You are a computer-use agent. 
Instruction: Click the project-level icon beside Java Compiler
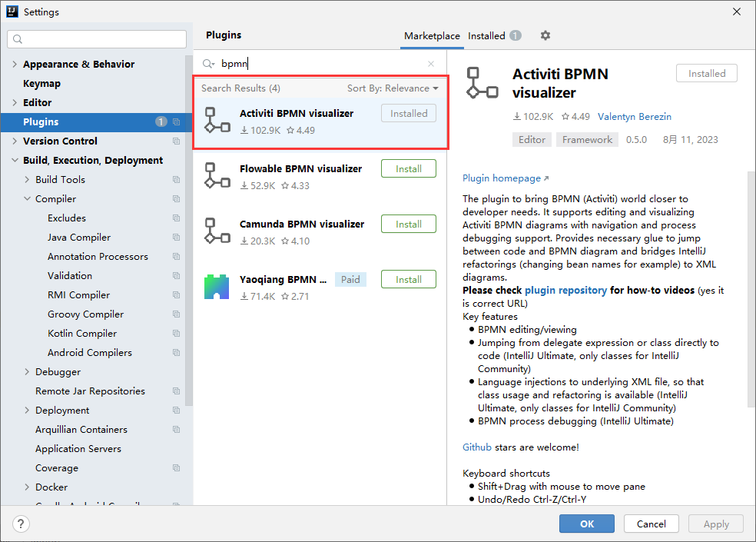[x=177, y=238]
